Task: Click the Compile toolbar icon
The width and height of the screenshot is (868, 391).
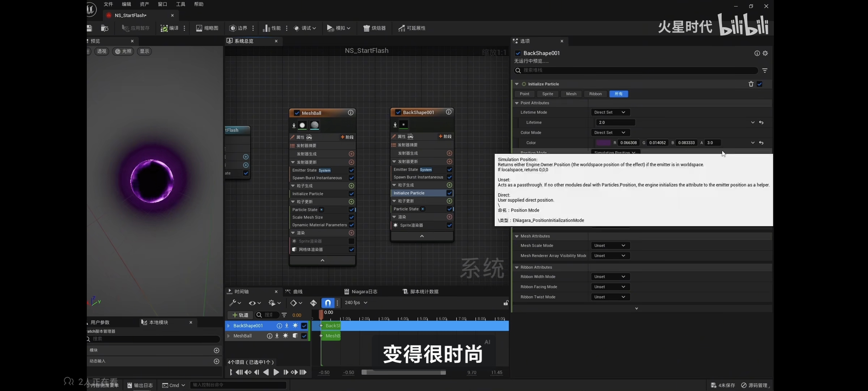Action: [169, 28]
